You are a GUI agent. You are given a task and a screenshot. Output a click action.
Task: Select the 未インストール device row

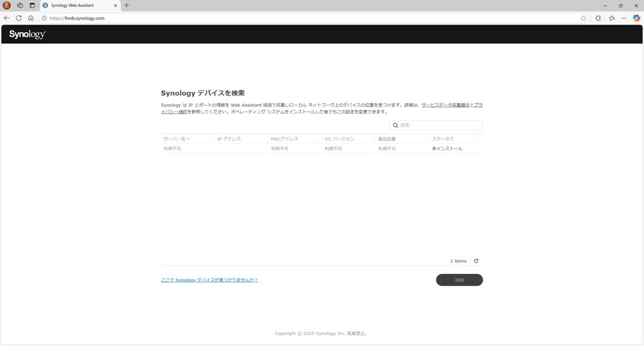point(321,149)
